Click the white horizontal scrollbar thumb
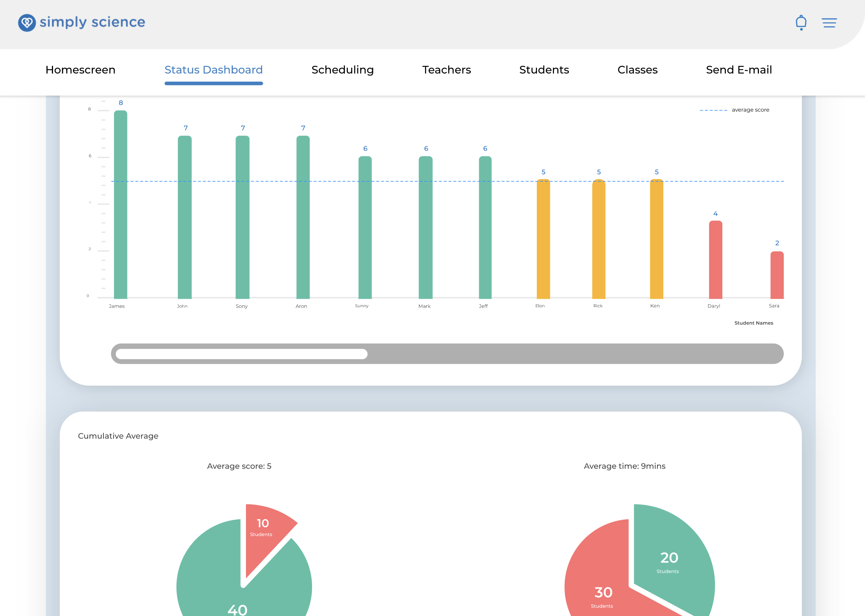This screenshot has width=865, height=616. click(241, 354)
